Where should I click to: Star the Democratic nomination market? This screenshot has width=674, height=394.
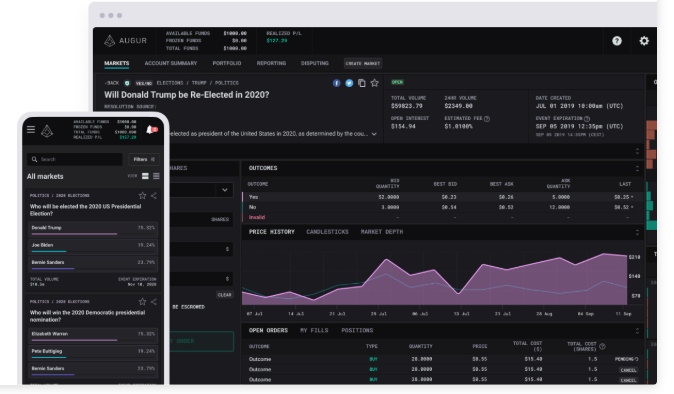[x=142, y=302]
